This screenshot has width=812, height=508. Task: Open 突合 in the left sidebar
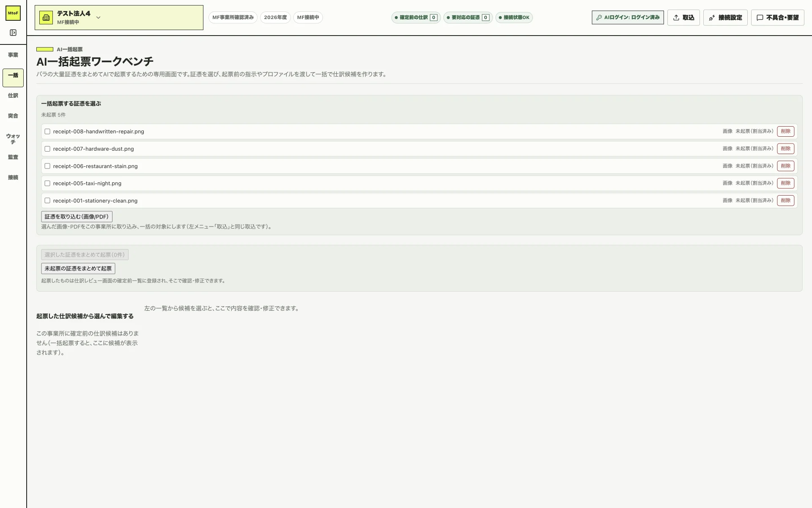click(13, 116)
